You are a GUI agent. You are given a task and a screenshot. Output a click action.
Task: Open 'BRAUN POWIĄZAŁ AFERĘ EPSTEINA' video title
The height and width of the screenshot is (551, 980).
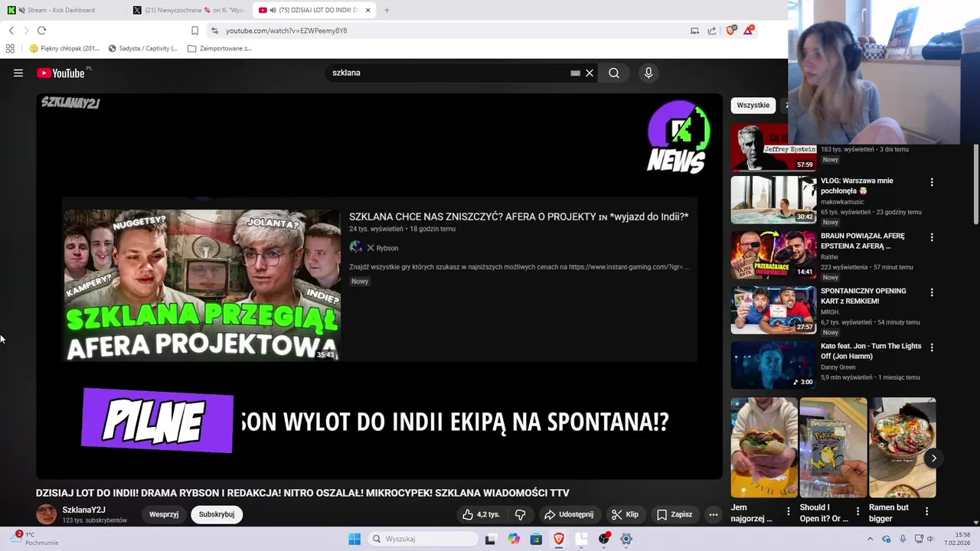click(863, 240)
